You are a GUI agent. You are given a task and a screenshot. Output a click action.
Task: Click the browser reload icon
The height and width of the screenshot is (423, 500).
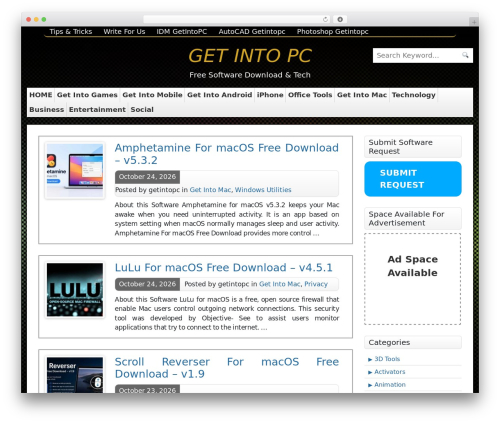325,19
